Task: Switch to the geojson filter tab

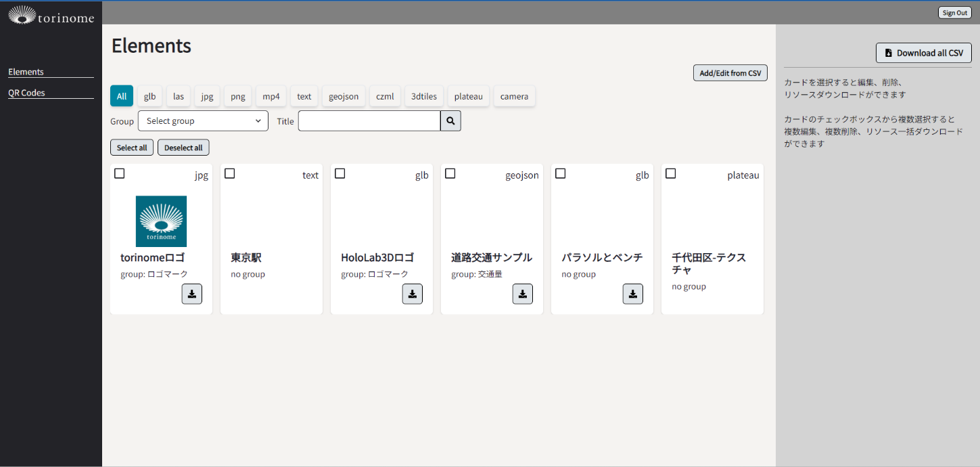Action: [344, 96]
